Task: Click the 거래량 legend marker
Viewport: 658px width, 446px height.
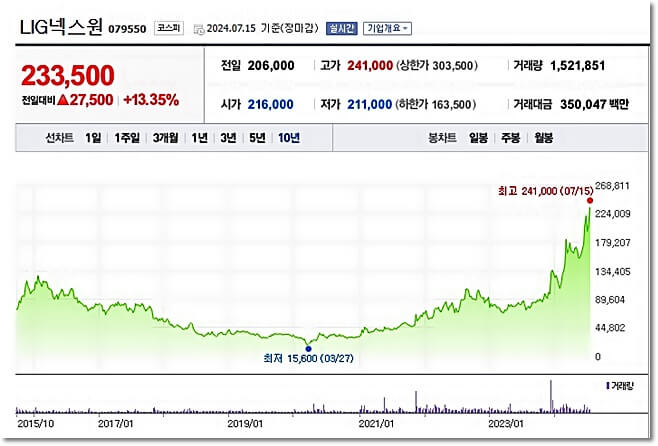Action: [x=608, y=385]
